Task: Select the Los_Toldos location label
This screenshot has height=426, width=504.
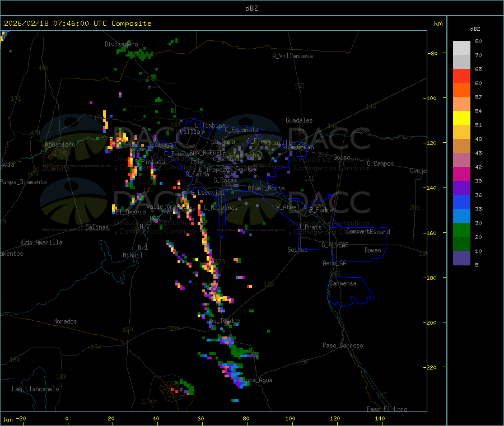Action: click(x=223, y=321)
